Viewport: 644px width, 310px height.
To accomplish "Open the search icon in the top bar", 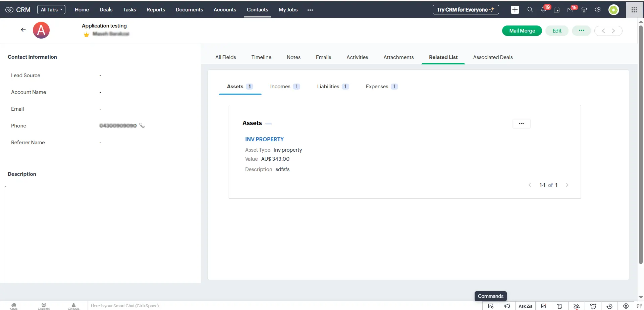I will coord(530,10).
